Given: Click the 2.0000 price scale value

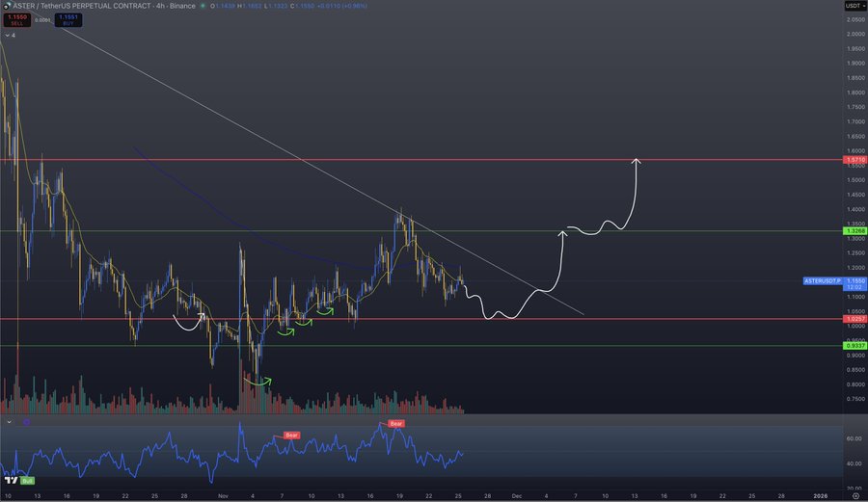Looking at the screenshot, I should 855,35.
